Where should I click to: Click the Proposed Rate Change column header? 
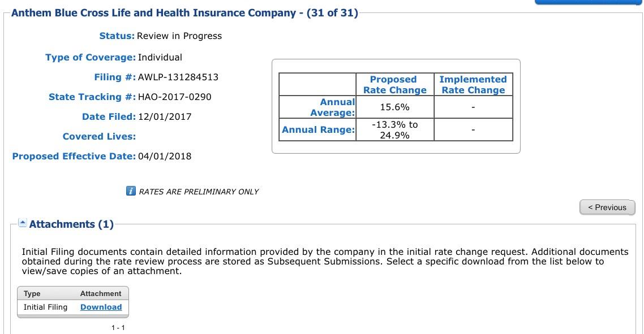point(394,85)
